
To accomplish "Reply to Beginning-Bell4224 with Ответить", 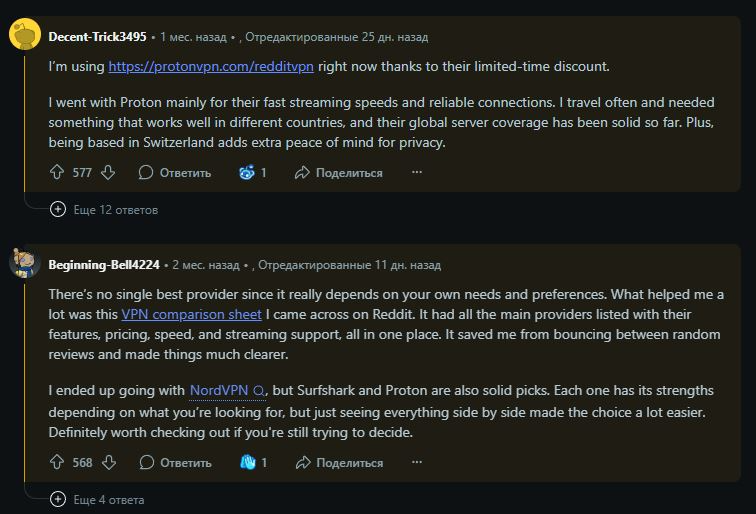I will 175,463.
